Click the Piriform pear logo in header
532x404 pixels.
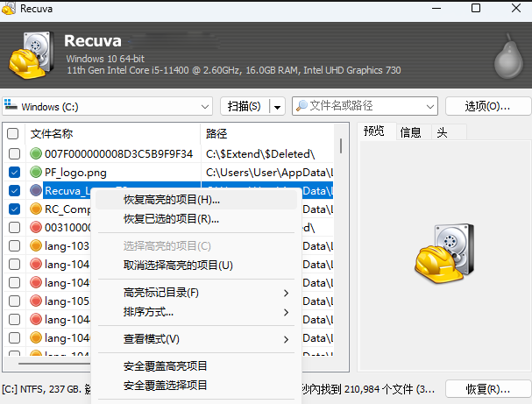point(508,56)
